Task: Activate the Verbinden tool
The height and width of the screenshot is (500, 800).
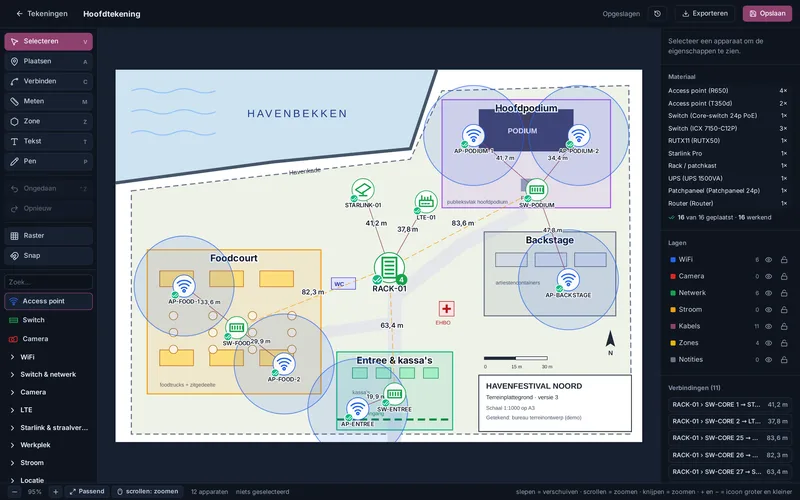Action: pos(48,81)
